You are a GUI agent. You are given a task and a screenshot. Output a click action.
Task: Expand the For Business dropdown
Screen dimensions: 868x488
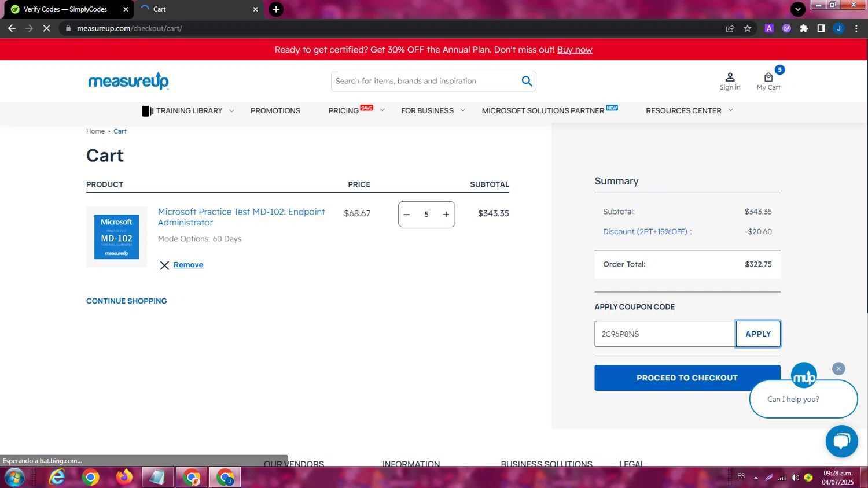click(x=433, y=111)
